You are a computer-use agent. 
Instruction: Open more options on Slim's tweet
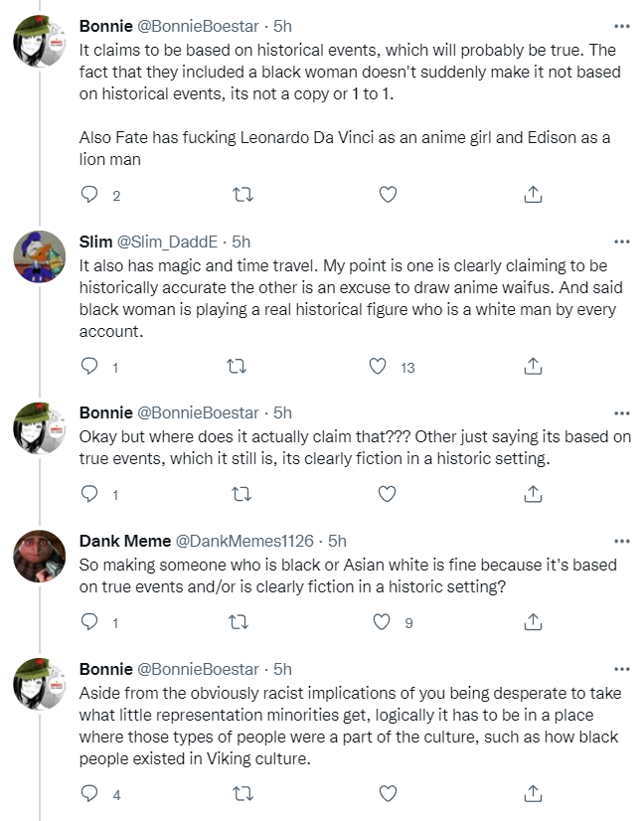(621, 242)
